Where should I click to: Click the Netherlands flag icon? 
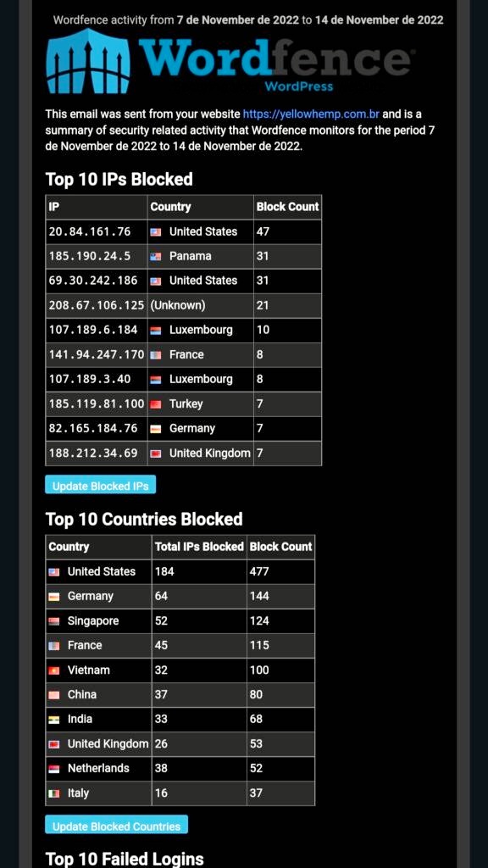[x=54, y=769]
